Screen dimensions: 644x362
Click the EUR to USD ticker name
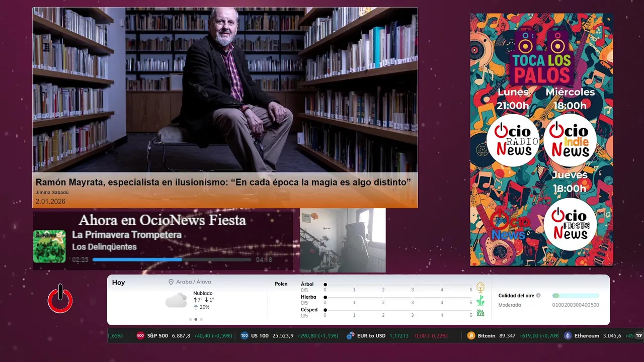click(371, 335)
